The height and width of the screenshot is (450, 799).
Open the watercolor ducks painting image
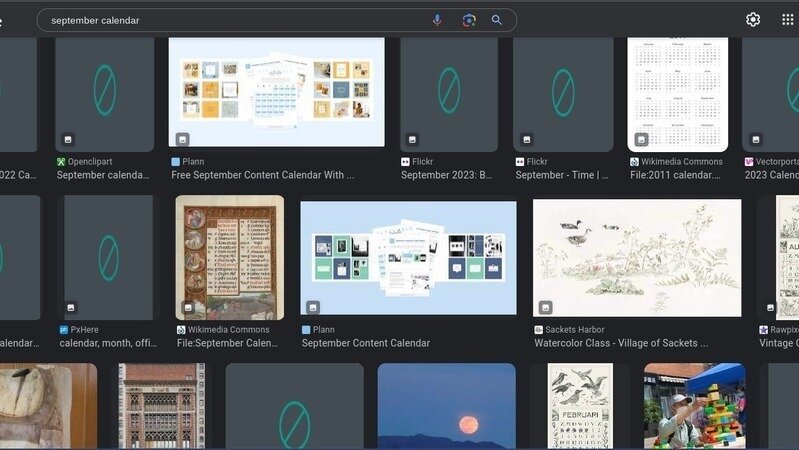(x=637, y=257)
